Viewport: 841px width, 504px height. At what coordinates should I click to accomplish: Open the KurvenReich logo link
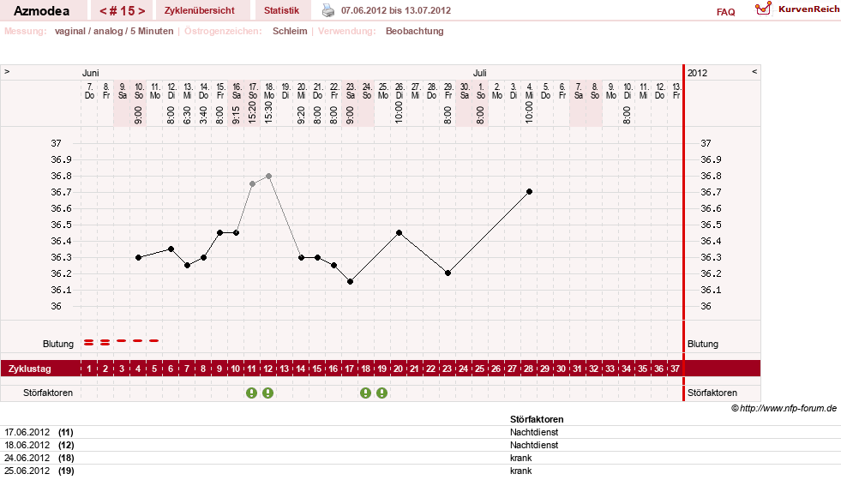[797, 9]
